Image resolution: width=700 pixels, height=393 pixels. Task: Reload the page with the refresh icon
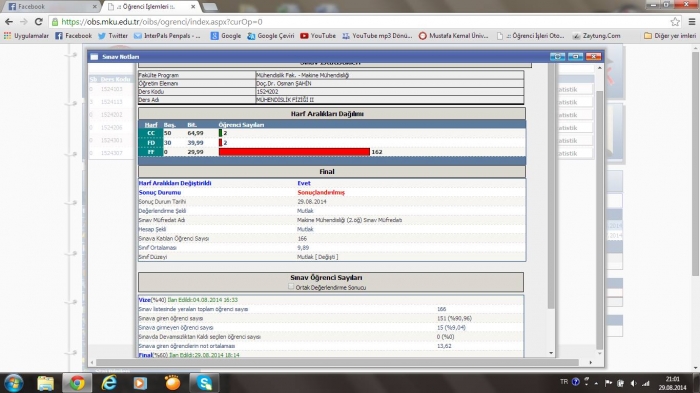[x=38, y=21]
